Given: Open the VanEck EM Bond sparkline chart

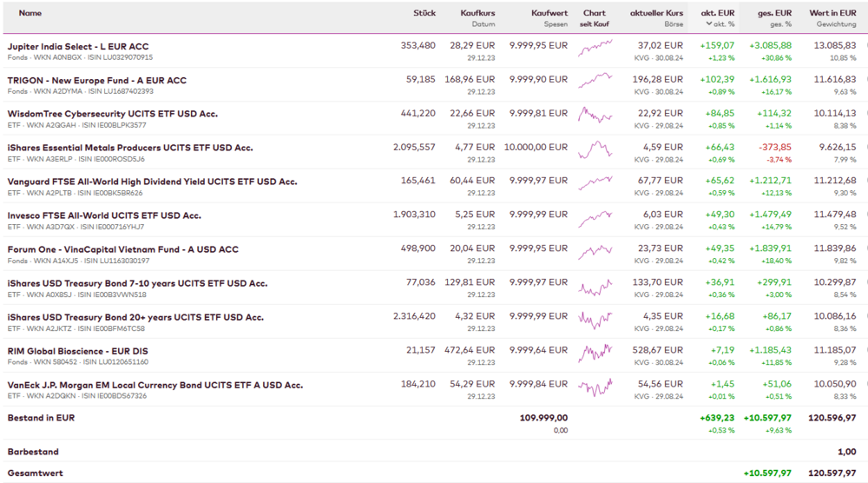Looking at the screenshot, I should click(x=595, y=387).
